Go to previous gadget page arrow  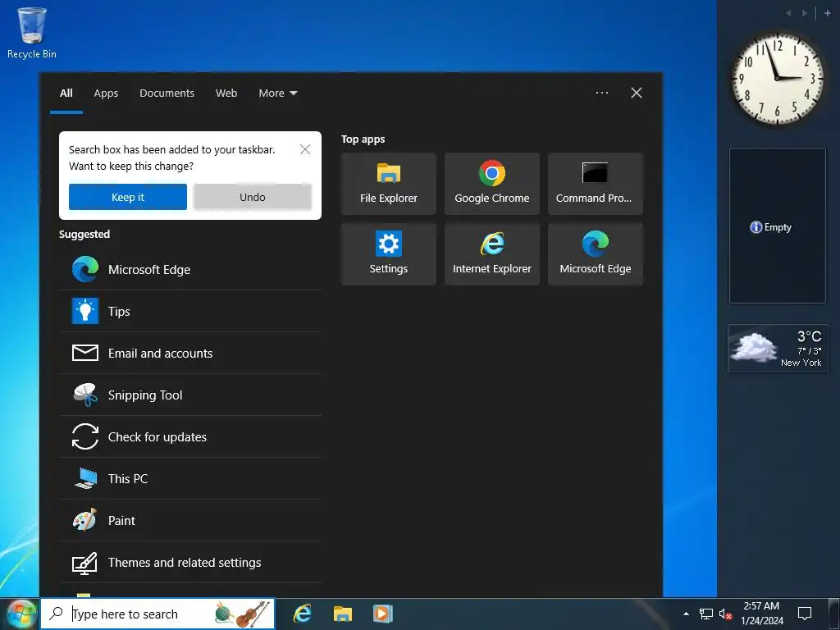[788, 13]
